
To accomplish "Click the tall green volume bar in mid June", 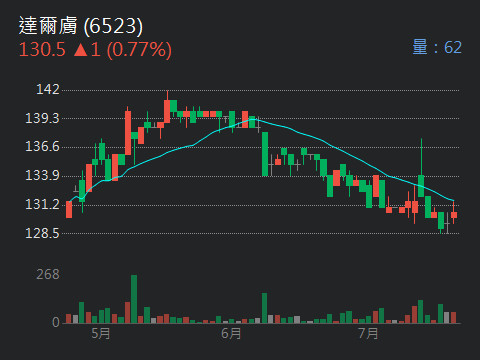I will point(265,308).
